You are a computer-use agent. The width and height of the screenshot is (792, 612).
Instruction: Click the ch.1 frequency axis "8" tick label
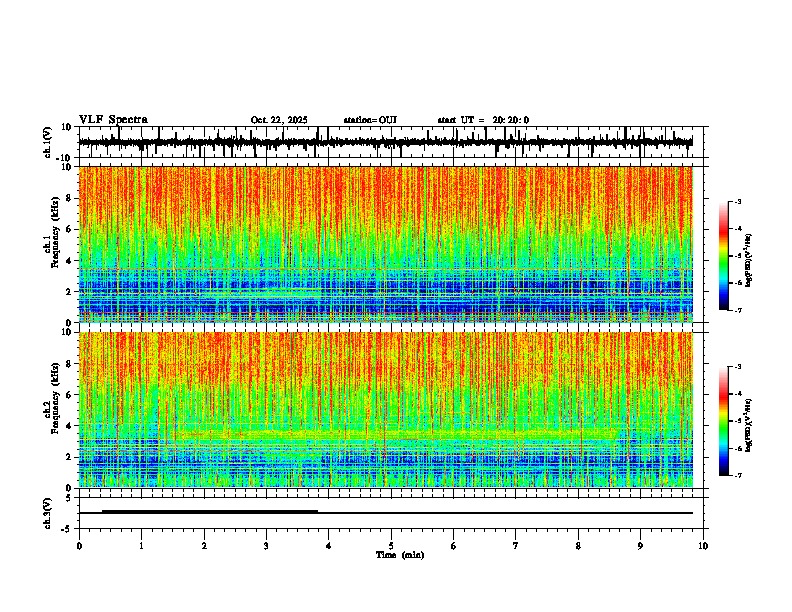[x=70, y=198]
